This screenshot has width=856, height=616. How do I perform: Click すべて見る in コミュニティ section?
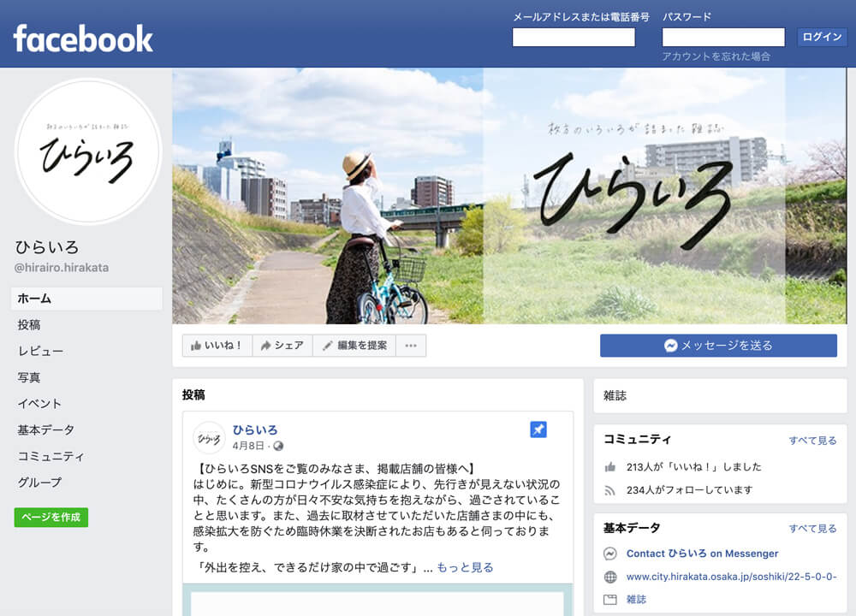coord(812,441)
